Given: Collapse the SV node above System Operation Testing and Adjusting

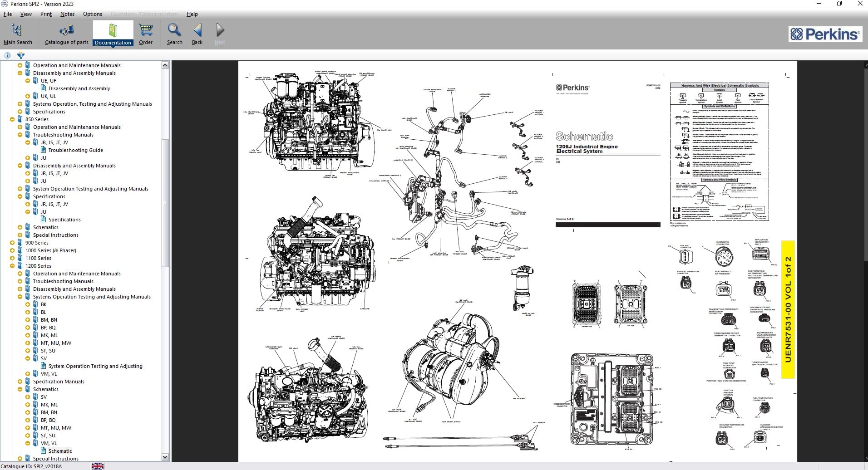Looking at the screenshot, I should [28, 358].
